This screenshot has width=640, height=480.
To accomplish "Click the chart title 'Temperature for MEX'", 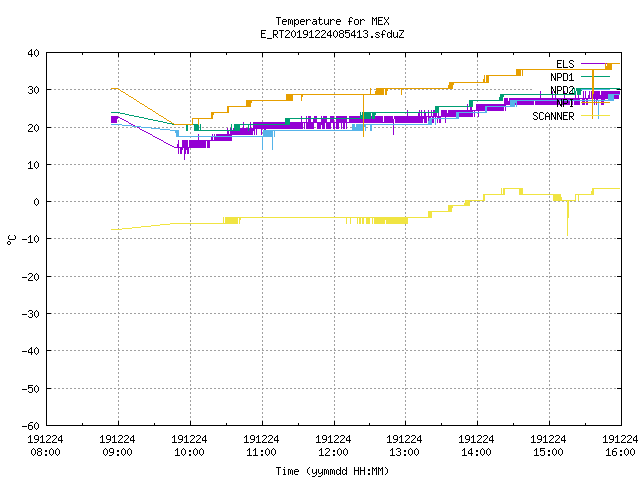I will tap(332, 21).
